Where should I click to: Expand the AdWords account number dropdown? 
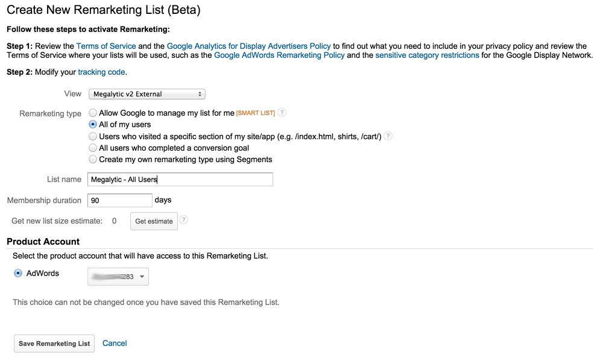point(118,277)
